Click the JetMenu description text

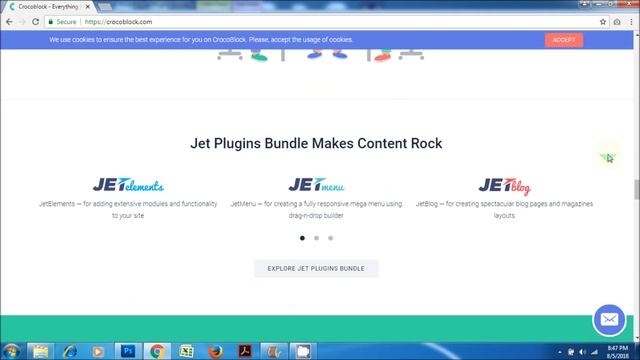(316, 209)
